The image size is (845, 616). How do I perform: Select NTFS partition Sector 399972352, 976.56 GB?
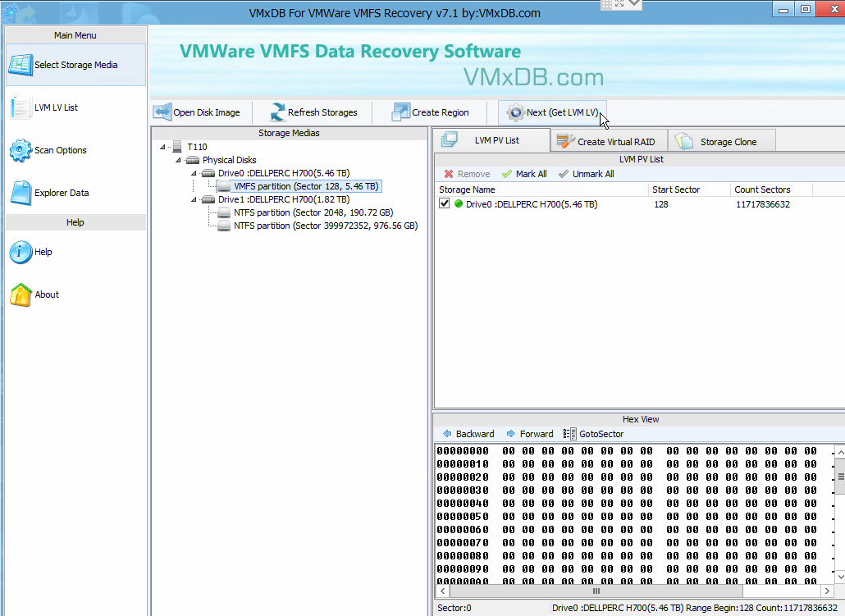point(326,226)
